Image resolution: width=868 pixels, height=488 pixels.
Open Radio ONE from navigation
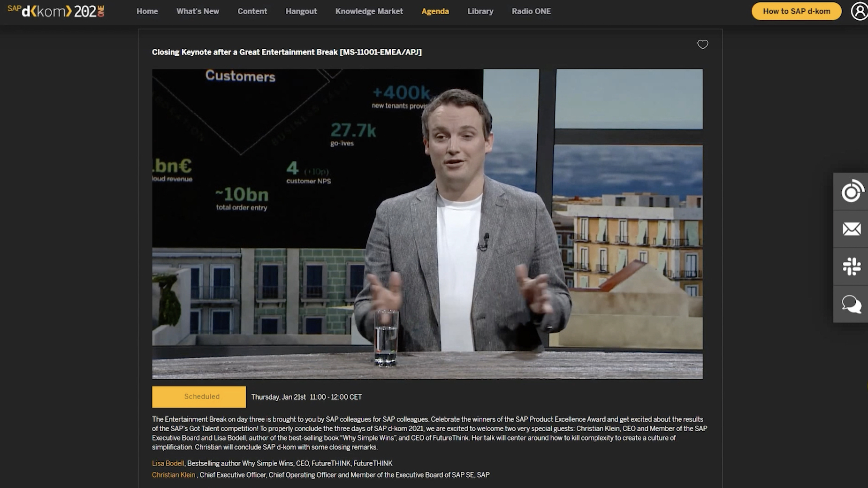[531, 11]
